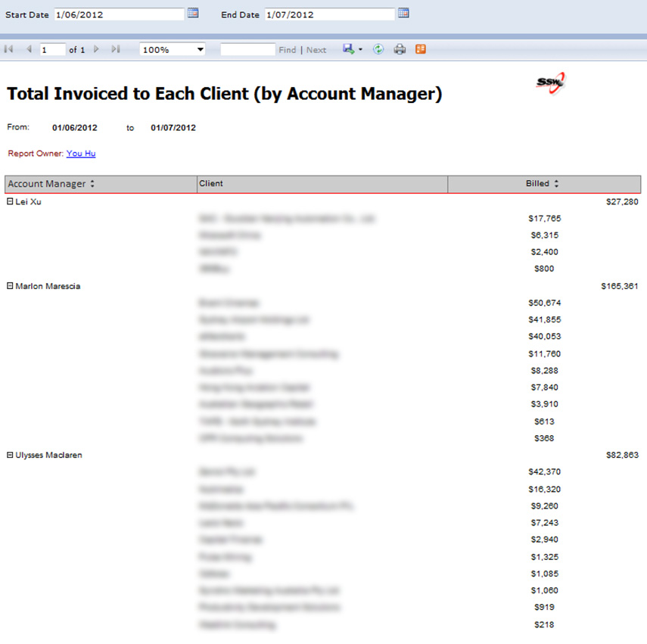Go to the first page of report
The width and height of the screenshot is (647, 644).
click(x=9, y=49)
